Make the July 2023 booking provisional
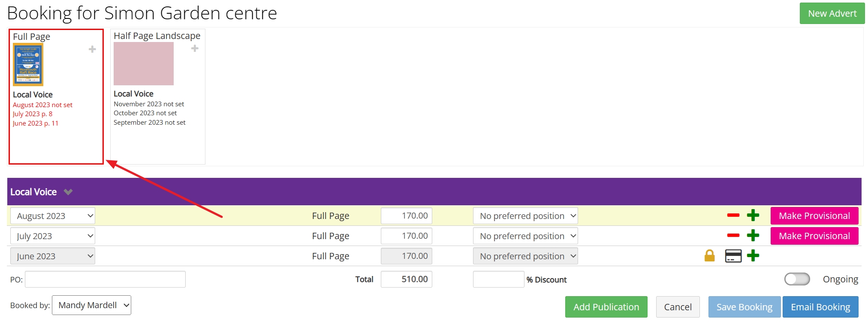 tap(814, 236)
